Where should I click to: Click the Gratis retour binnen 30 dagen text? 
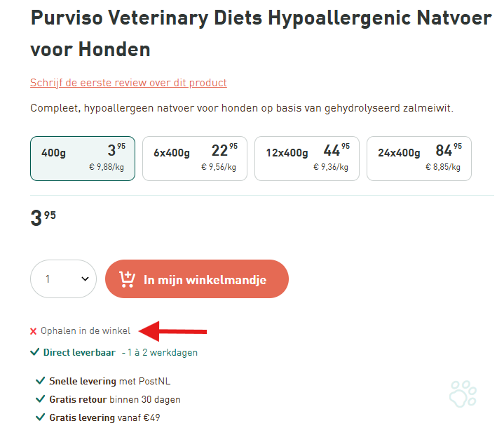(x=115, y=399)
